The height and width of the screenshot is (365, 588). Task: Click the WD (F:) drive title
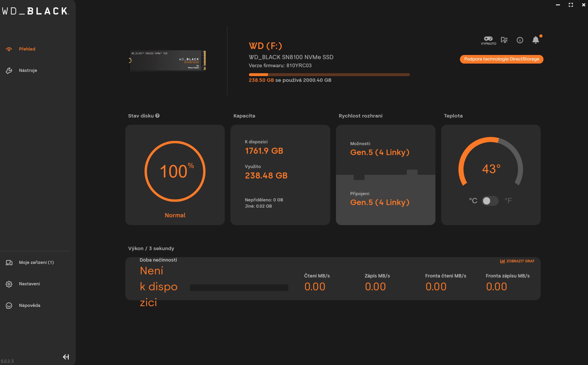click(265, 46)
